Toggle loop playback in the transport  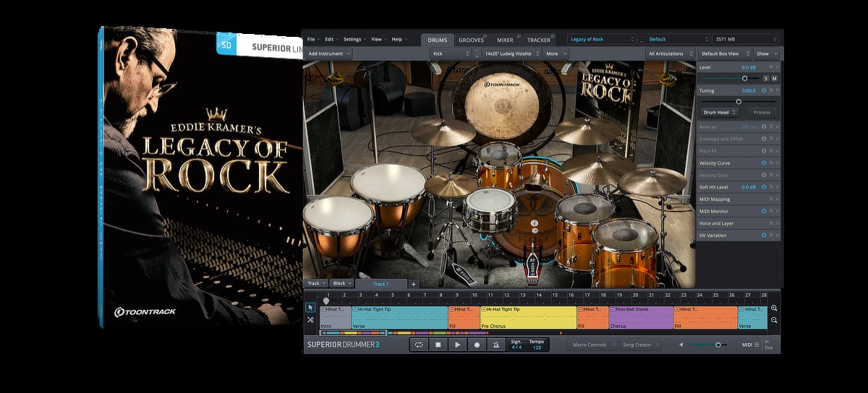(x=418, y=345)
